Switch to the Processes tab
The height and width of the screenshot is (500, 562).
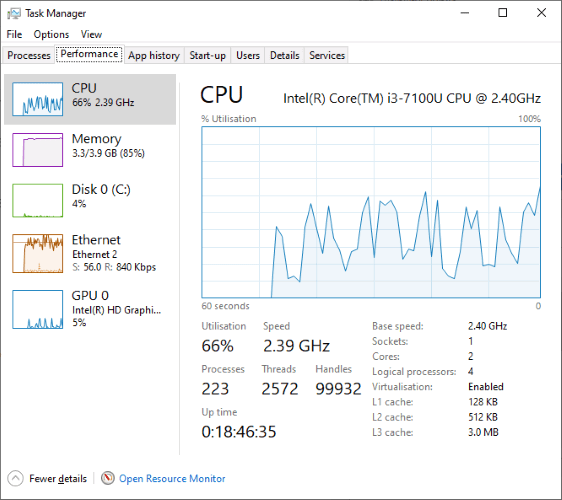coord(29,55)
